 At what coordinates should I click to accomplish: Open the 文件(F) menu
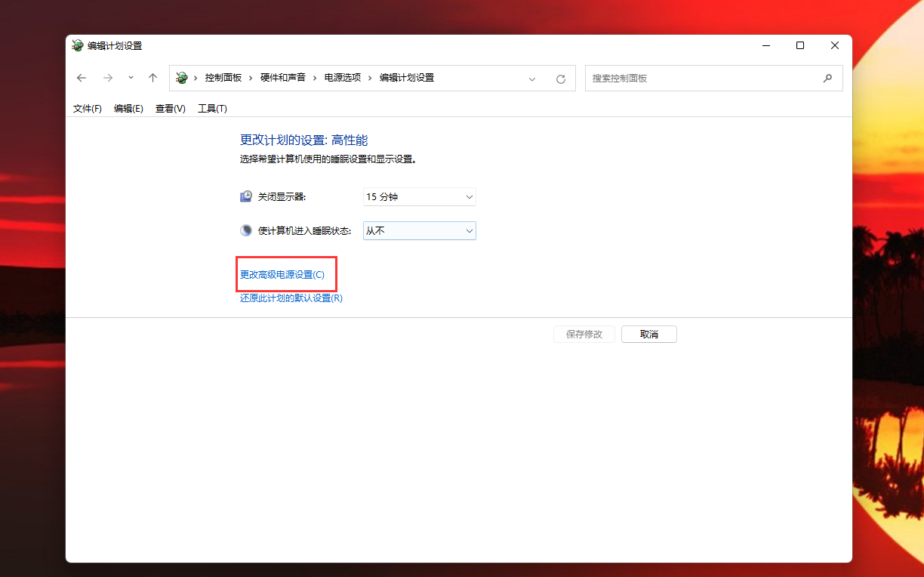coord(88,108)
